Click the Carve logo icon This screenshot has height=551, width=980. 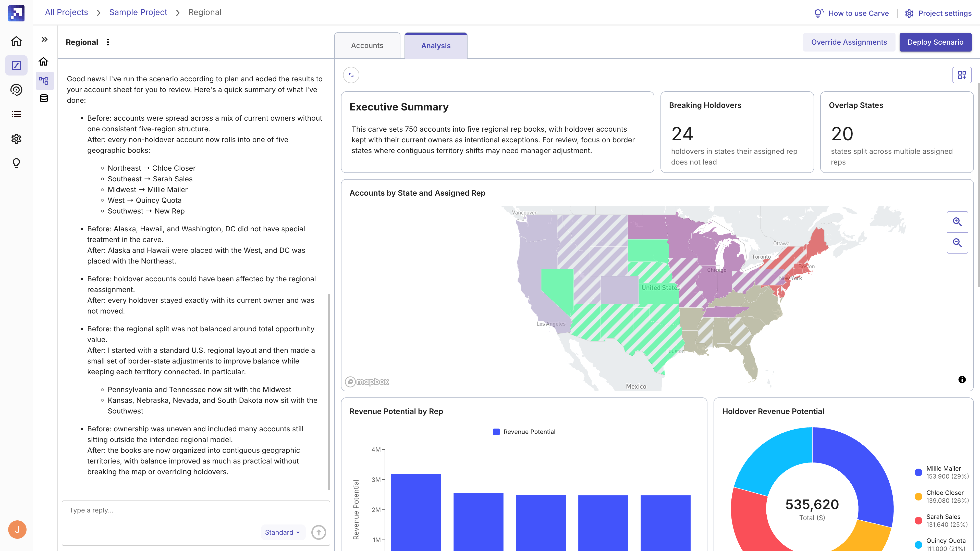click(16, 13)
